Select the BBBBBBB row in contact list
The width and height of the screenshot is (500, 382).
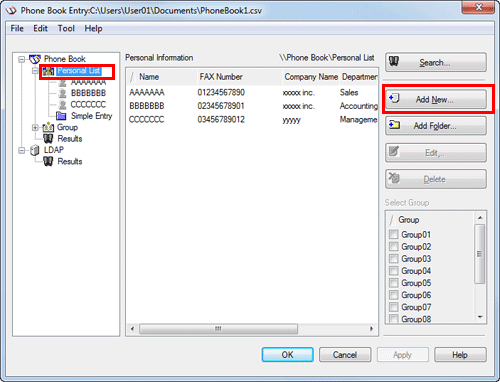click(x=253, y=106)
